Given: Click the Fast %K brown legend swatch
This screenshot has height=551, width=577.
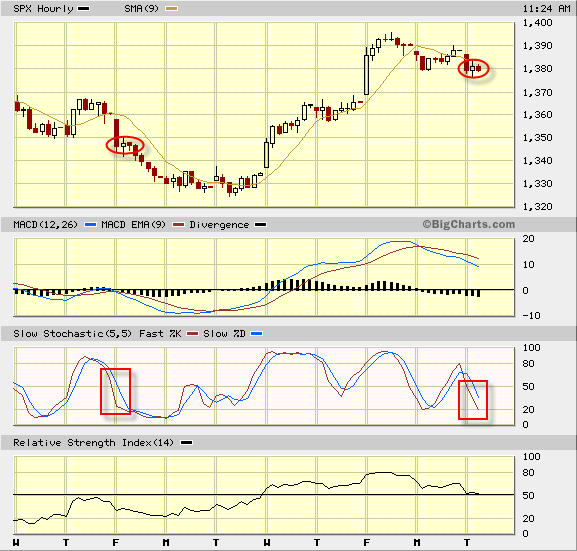Looking at the screenshot, I should pyautogui.click(x=192, y=333).
